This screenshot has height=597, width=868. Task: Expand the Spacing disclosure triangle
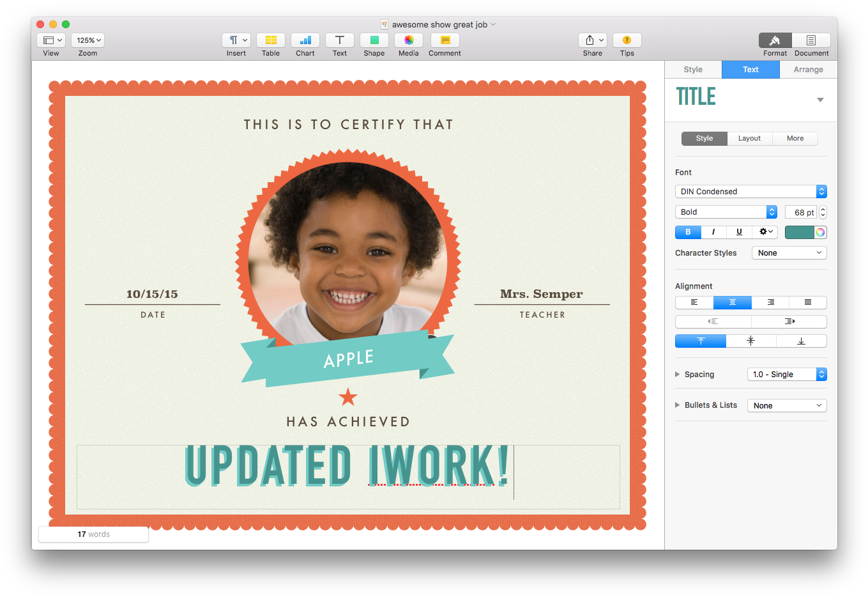[x=678, y=374]
